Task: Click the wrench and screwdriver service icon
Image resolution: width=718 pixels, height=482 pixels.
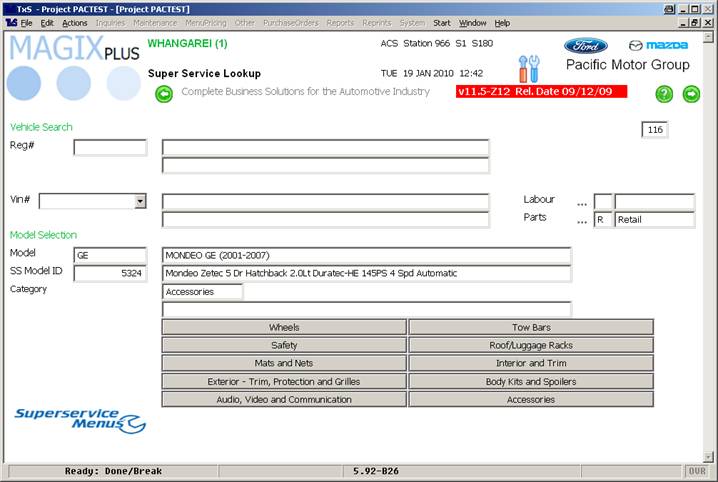Action: (528, 69)
